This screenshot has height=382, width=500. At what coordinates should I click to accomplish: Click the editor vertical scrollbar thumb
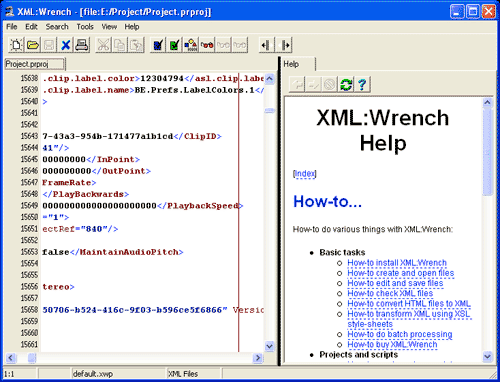(269, 110)
